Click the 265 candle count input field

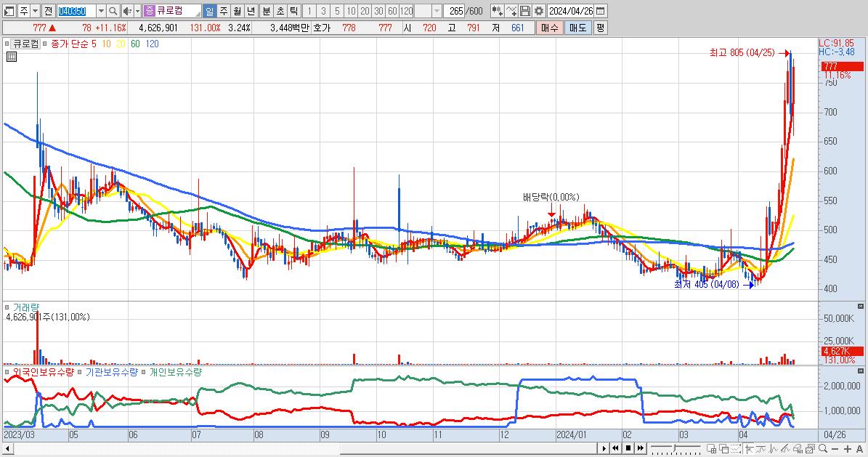coord(455,11)
